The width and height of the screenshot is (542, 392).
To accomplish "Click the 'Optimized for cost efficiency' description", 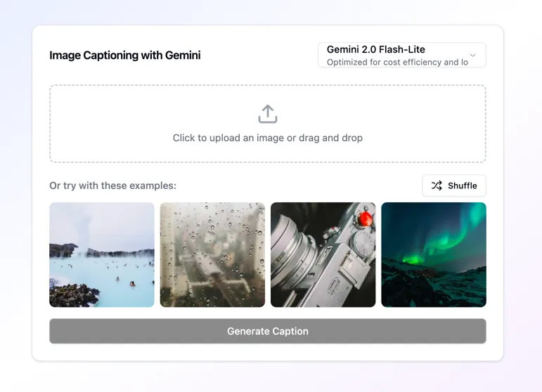I will 397,63.
